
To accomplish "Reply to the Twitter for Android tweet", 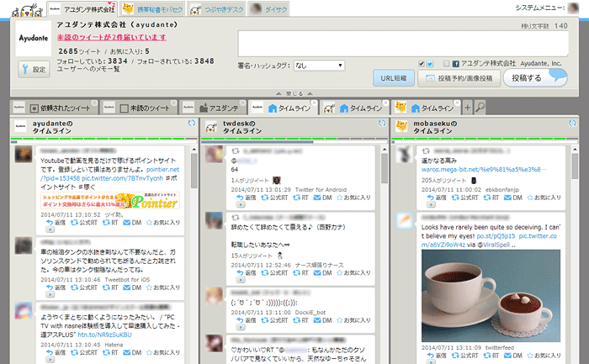I will pyautogui.click(x=246, y=198).
